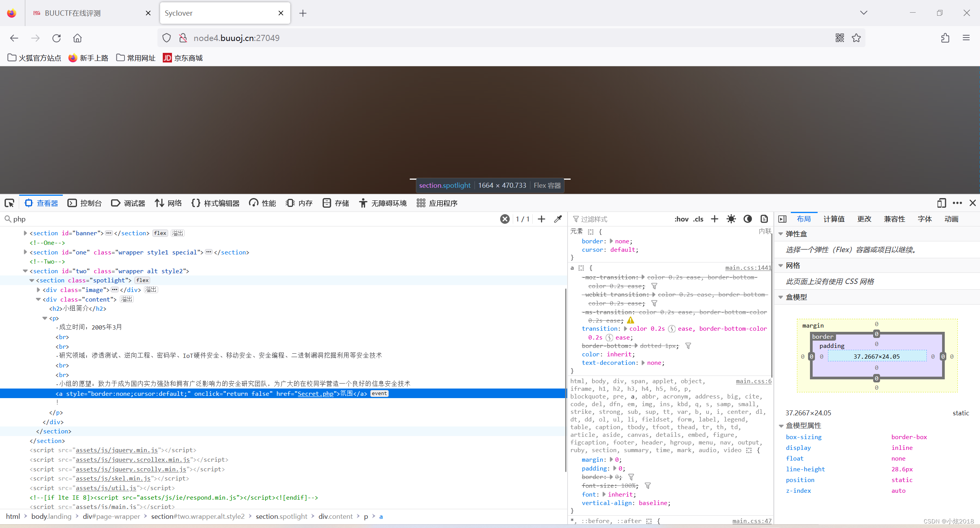The height and width of the screenshot is (528, 980).
Task: Go to the browser home page
Action: point(77,38)
